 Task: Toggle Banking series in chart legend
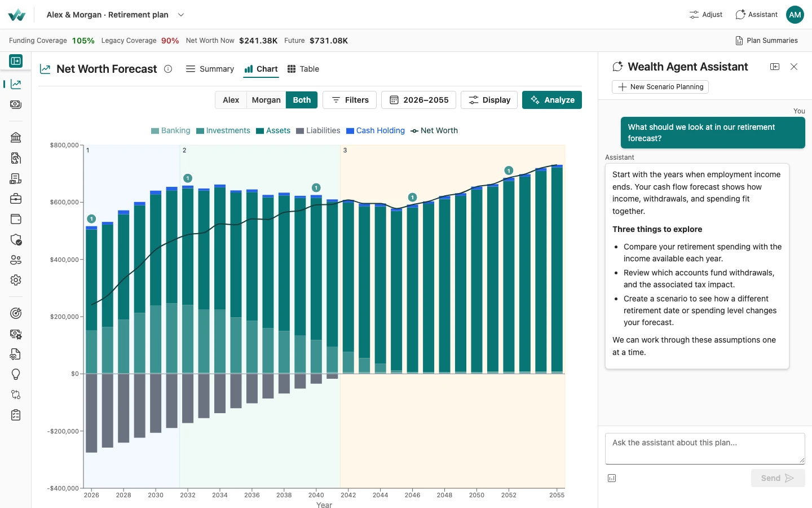(171, 130)
